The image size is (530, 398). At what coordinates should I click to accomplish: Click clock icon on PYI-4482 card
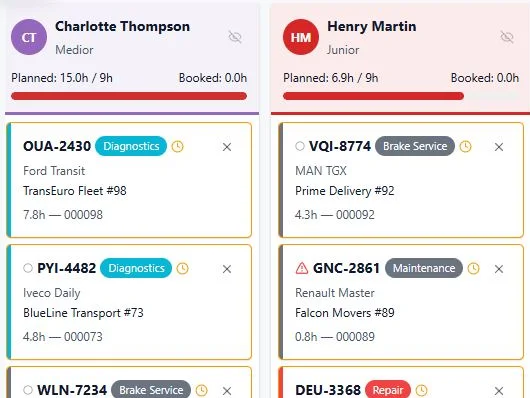tap(183, 268)
